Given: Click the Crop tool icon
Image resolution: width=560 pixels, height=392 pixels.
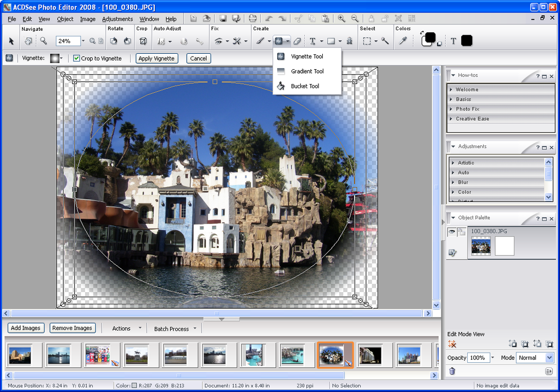Looking at the screenshot, I should click(143, 41).
